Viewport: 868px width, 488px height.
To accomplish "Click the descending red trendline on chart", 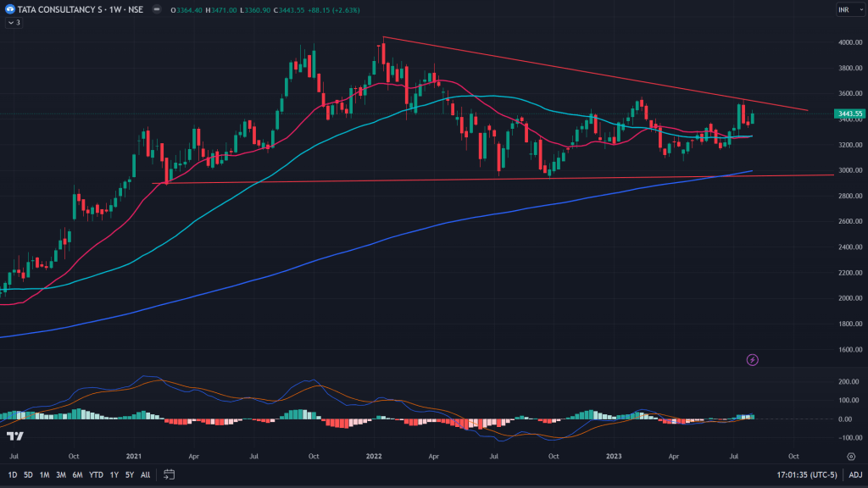I will click(593, 74).
